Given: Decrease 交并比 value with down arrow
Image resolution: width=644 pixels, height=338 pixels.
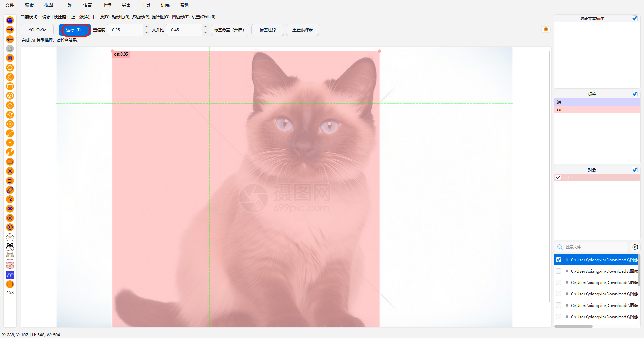Looking at the screenshot, I should click(x=205, y=33).
